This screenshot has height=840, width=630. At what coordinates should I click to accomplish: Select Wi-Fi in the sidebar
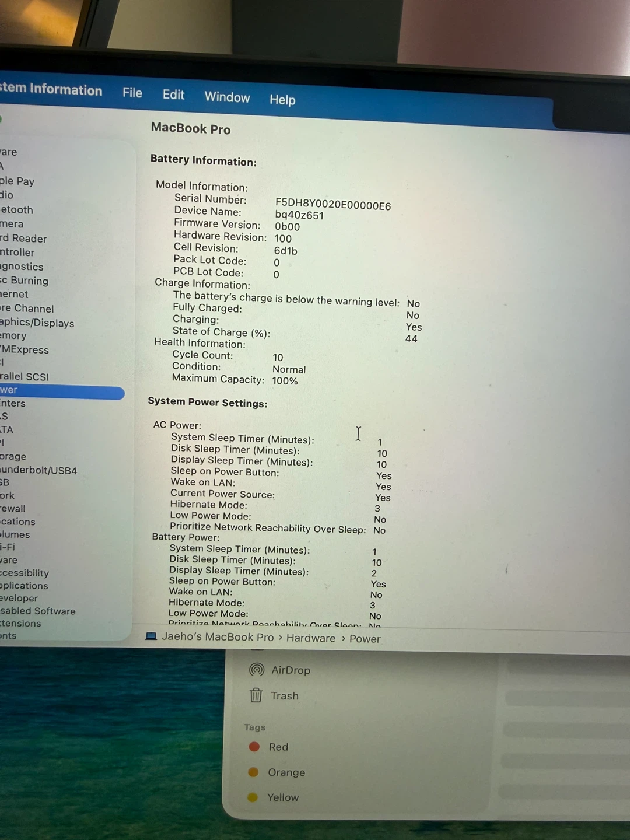pyautogui.click(x=8, y=547)
